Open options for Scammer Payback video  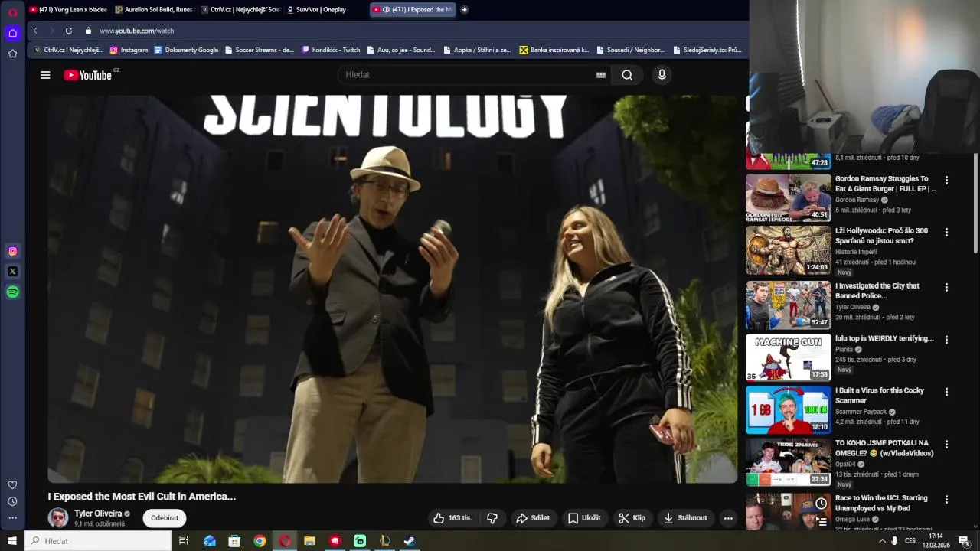(x=946, y=392)
